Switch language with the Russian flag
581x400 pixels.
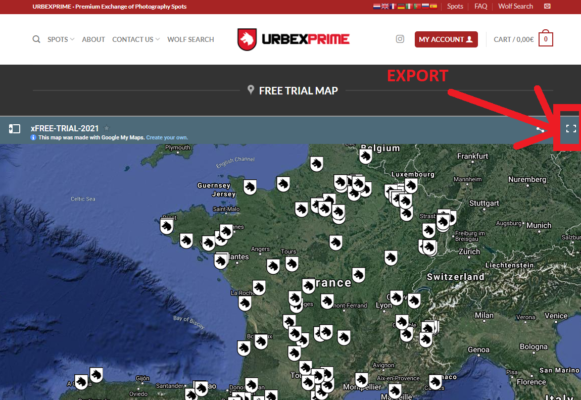tap(425, 6)
